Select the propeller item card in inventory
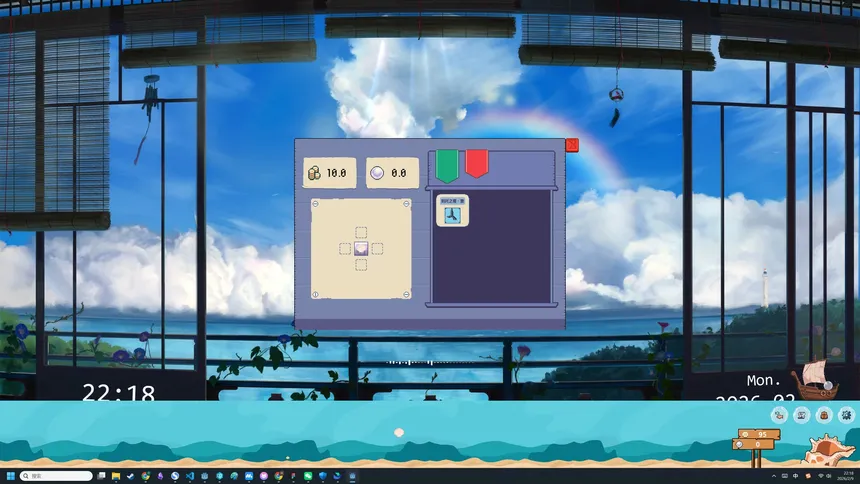The height and width of the screenshot is (484, 860). [x=452, y=211]
